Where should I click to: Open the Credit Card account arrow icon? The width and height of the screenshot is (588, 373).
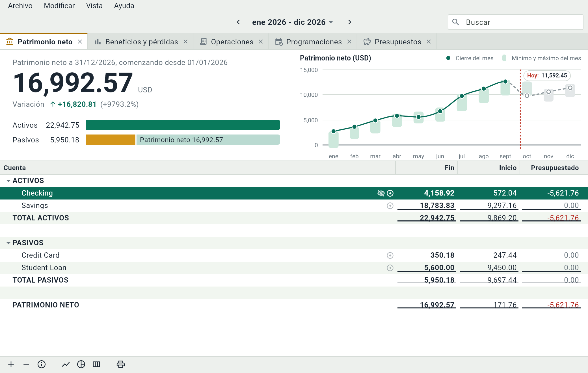tap(390, 255)
